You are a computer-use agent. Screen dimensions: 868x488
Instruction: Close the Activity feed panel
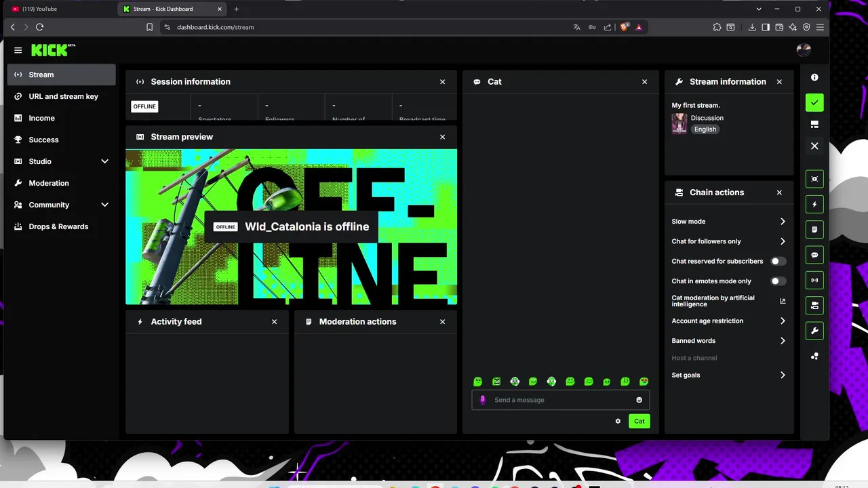(x=274, y=322)
